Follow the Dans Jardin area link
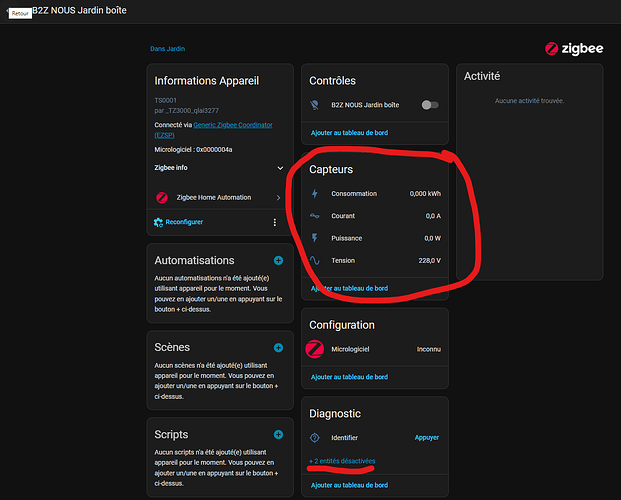This screenshot has width=621, height=500. [167, 48]
